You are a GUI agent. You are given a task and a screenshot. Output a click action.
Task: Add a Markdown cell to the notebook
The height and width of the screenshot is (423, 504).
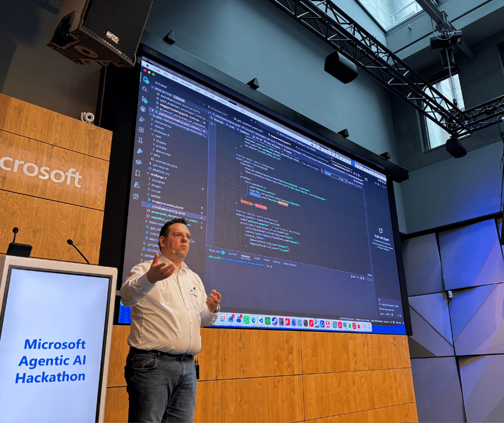click(x=243, y=132)
